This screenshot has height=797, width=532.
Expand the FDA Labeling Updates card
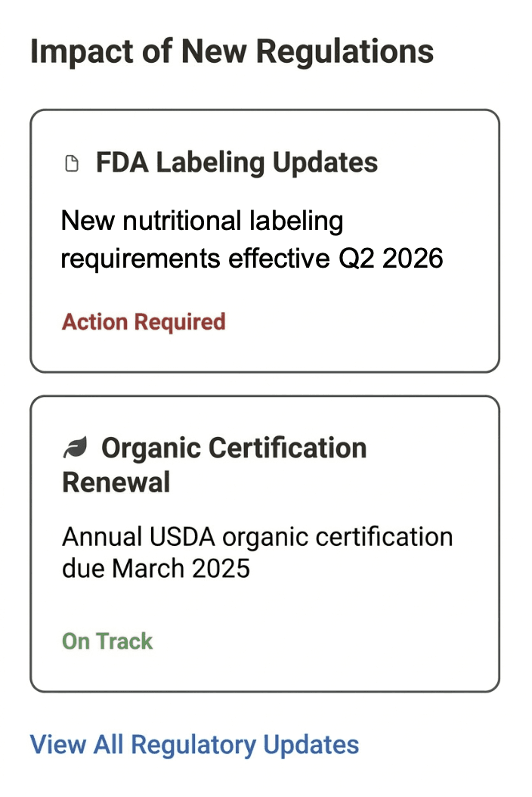tap(264, 240)
